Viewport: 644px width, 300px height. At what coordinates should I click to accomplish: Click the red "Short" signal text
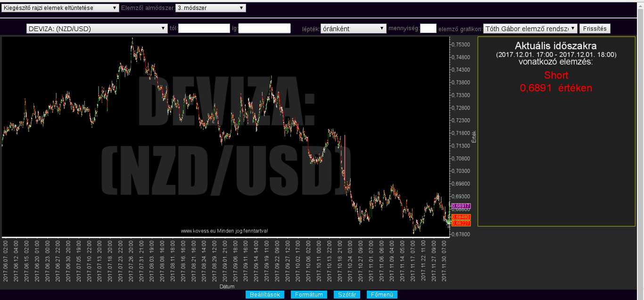(556, 75)
